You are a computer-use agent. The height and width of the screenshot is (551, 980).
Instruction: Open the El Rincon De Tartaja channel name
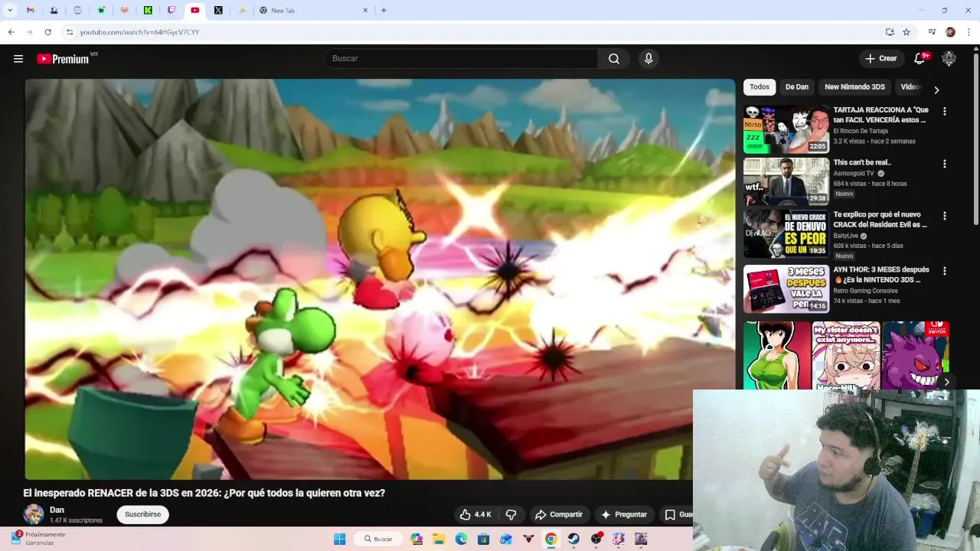tap(861, 132)
